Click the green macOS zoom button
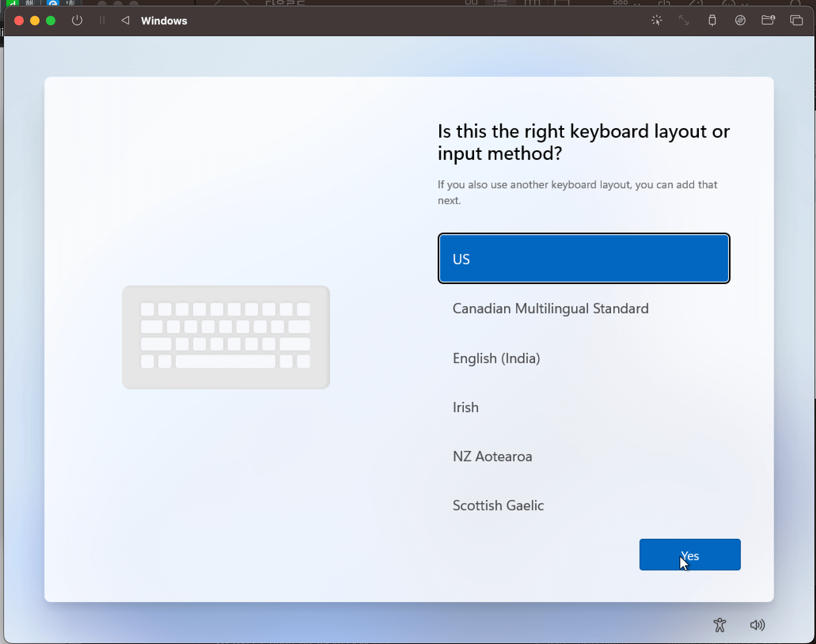 tap(51, 21)
